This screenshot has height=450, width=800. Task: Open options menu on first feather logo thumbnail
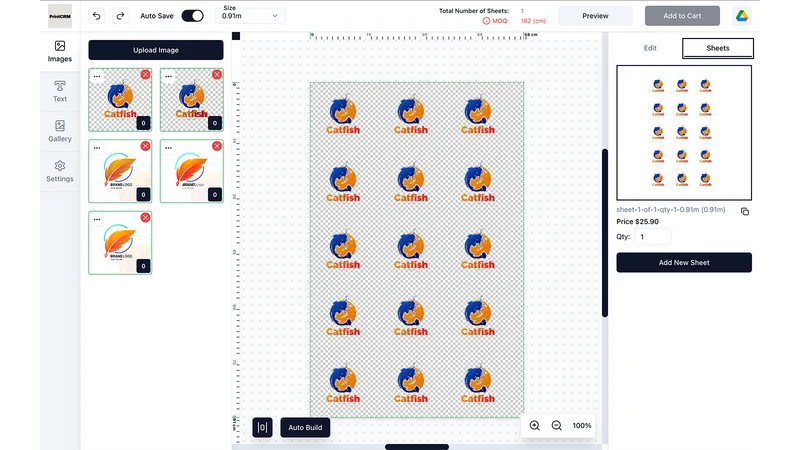97,148
